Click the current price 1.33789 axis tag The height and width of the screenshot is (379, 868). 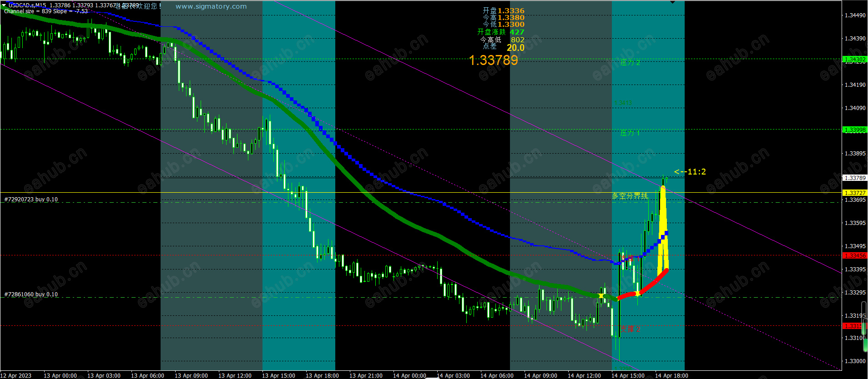855,178
